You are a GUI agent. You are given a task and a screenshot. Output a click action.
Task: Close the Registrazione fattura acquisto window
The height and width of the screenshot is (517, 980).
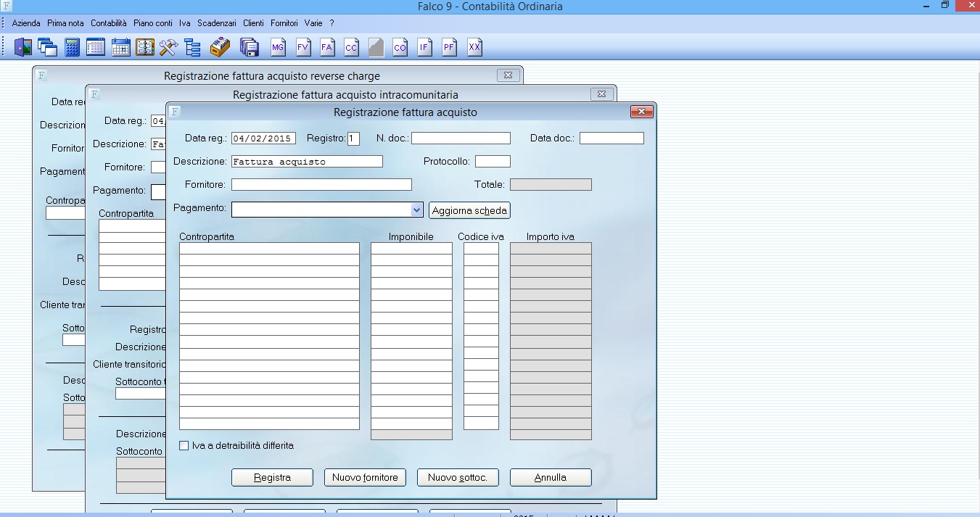pyautogui.click(x=642, y=112)
